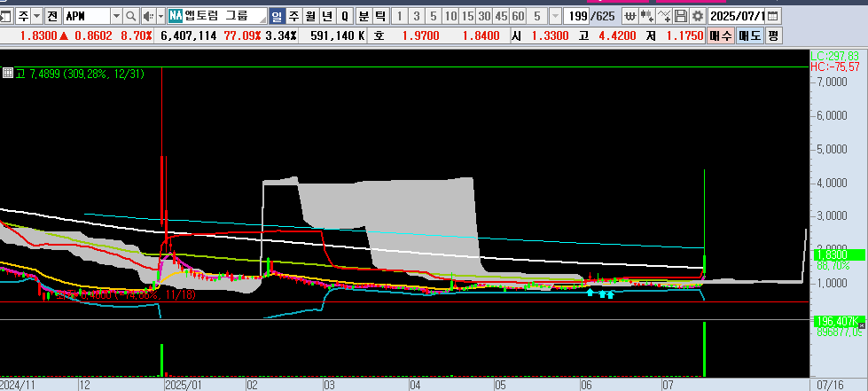Select the 3 minute interval button
The width and height of the screenshot is (868, 391).
coord(417,16)
